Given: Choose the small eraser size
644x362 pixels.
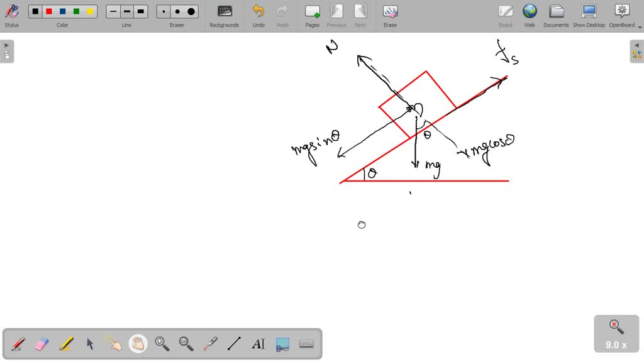Looking at the screenshot, I should 164,11.
